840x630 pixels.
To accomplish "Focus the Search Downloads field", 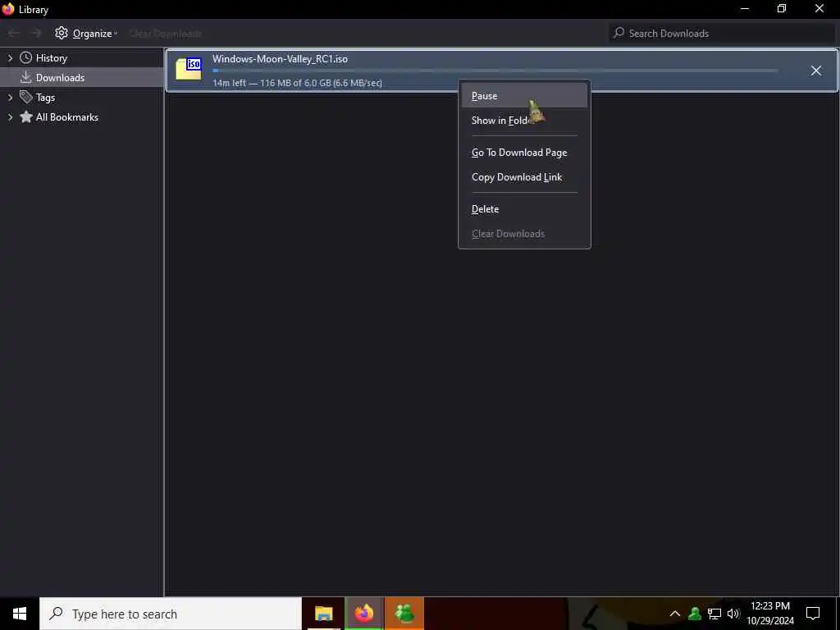I will coord(722,33).
